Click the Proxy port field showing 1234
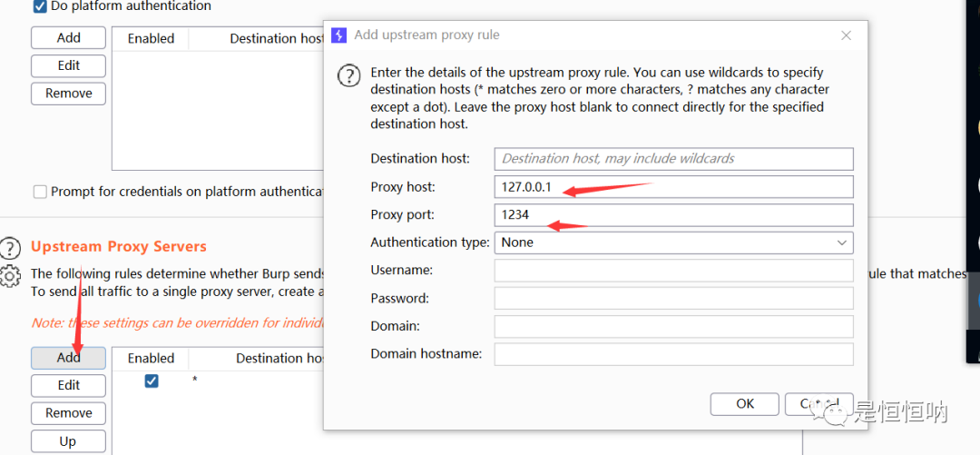Image resolution: width=980 pixels, height=455 pixels. tap(673, 215)
